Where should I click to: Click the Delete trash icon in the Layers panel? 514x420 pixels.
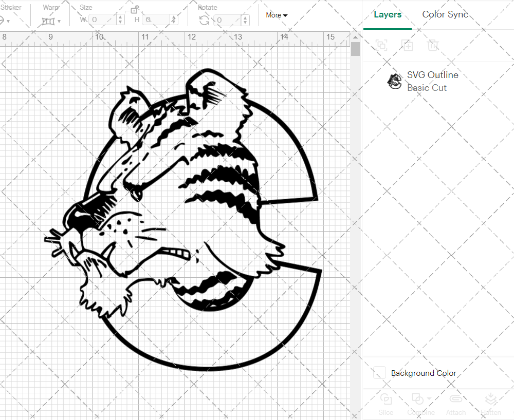coord(433,45)
